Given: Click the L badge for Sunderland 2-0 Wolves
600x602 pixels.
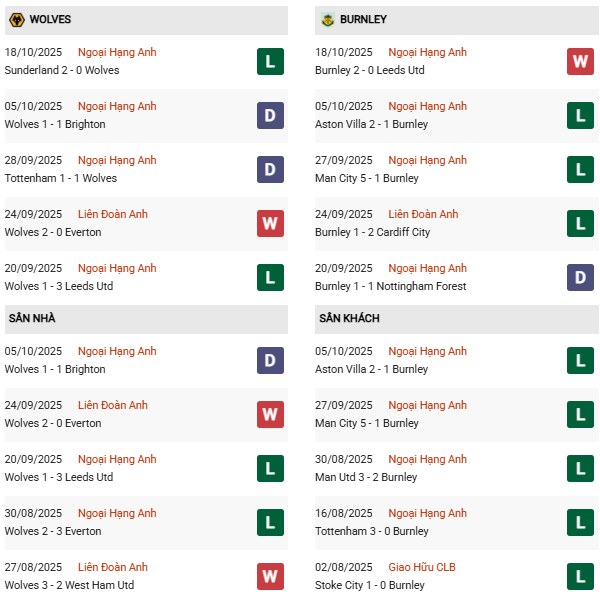Looking at the screenshot, I should tap(270, 62).
